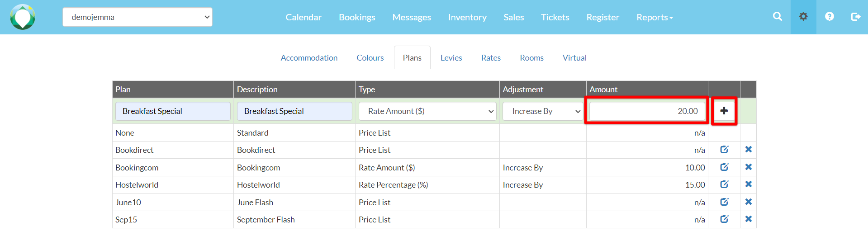The image size is (868, 236).
Task: Click the app logo in header
Action: (23, 17)
